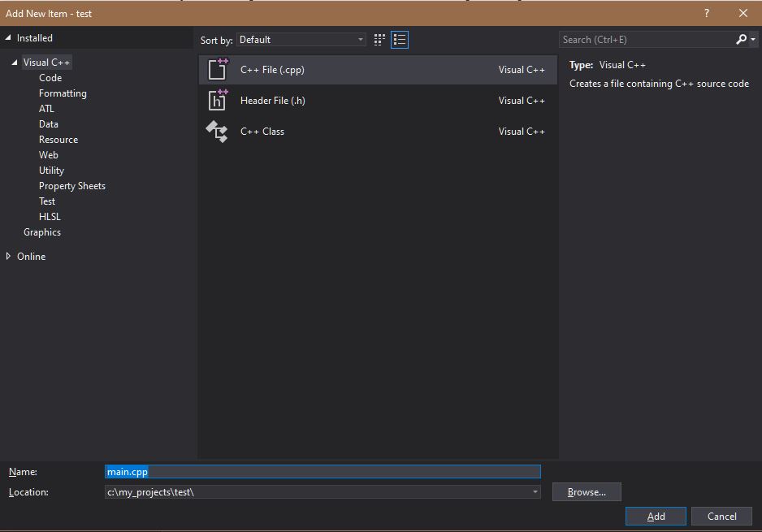Image resolution: width=762 pixels, height=532 pixels.
Task: Expand the Online section
Action: pyautogui.click(x=8, y=256)
